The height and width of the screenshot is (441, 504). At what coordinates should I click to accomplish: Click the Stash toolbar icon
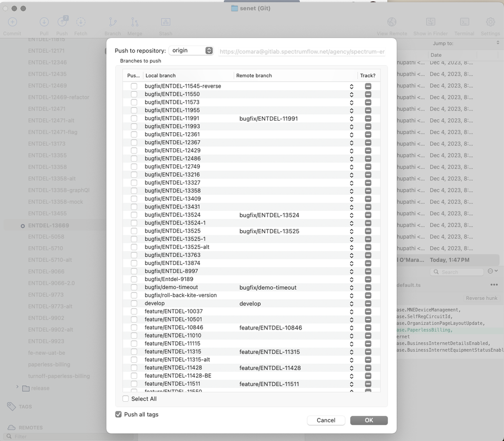pos(165,22)
